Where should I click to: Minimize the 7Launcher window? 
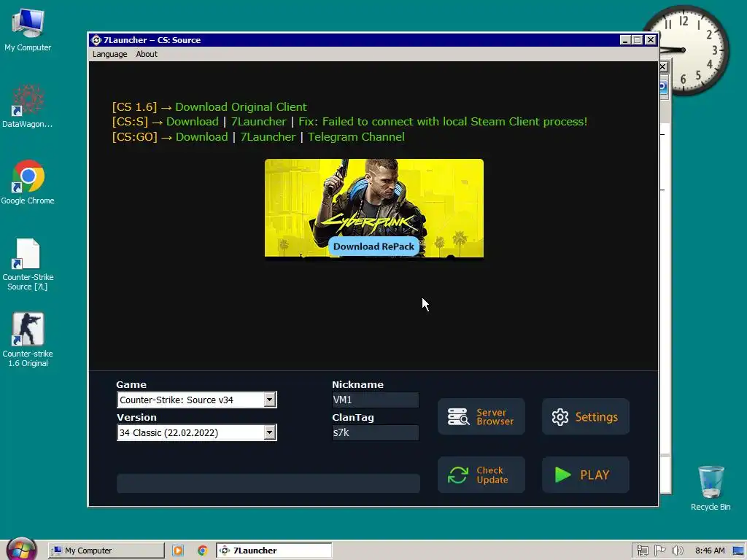pyautogui.click(x=625, y=40)
